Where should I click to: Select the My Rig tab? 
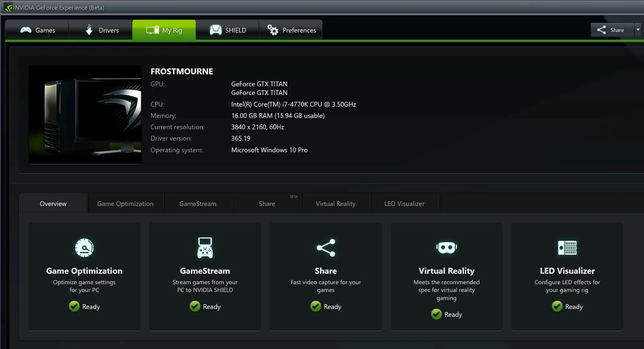pyautogui.click(x=164, y=30)
